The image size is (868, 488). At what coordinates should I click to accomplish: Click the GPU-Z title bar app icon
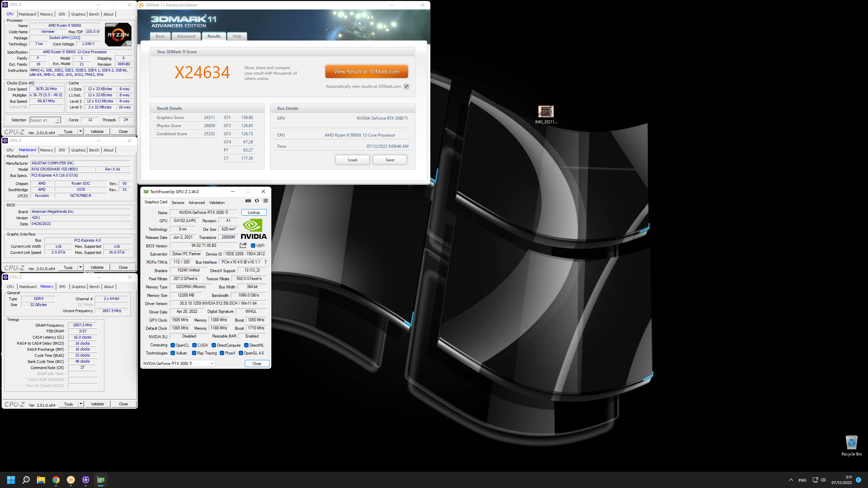point(146,192)
